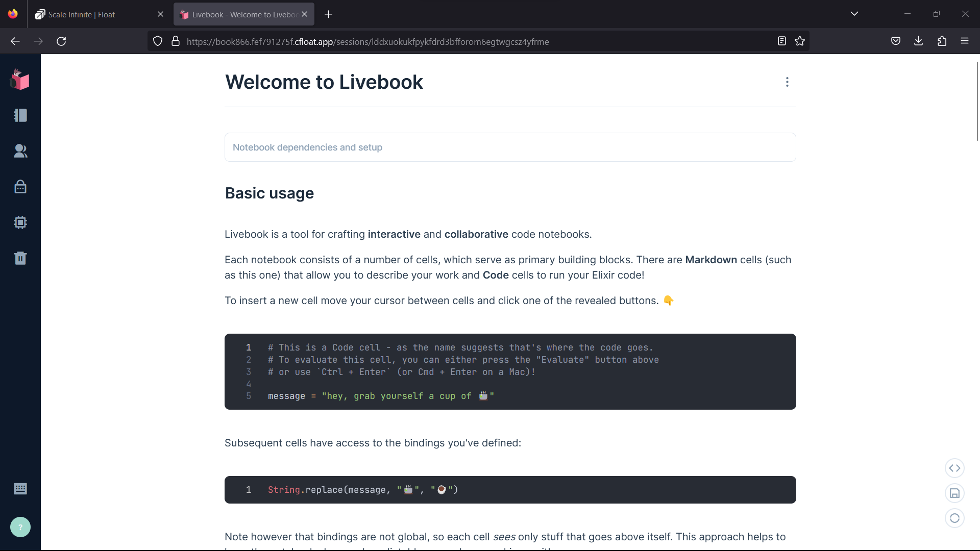List all tabs dropdown arrow
Viewport: 980px width, 551px height.
click(x=854, y=14)
